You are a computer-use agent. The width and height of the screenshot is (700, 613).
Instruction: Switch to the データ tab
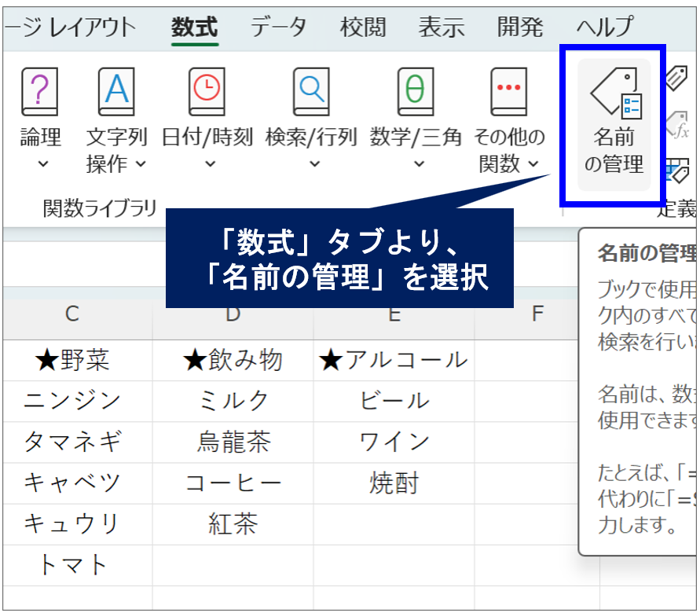tap(278, 28)
